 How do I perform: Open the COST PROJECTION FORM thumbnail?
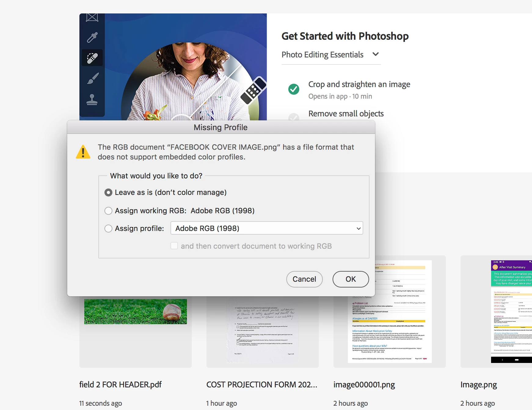pos(263,331)
